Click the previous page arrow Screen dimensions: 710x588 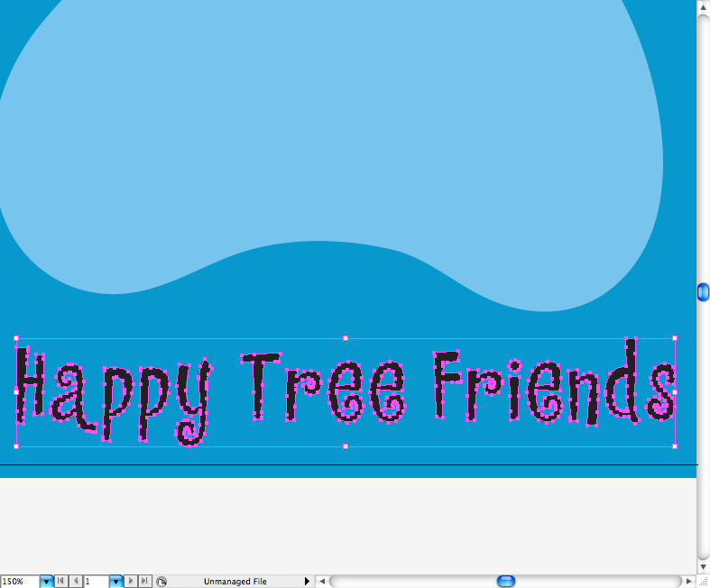[x=75, y=582]
